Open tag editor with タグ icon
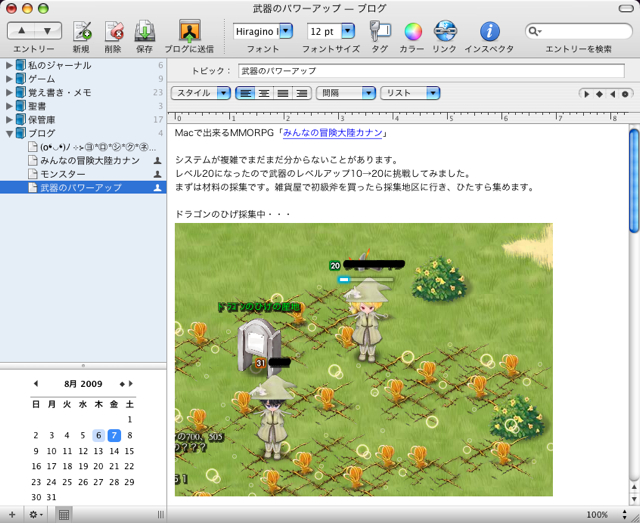This screenshot has width=640, height=523. 380,31
